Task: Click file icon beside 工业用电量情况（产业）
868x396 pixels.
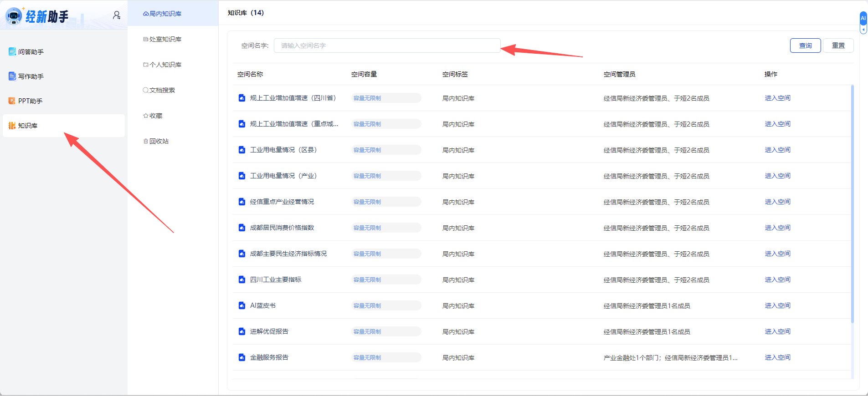Action: (242, 176)
